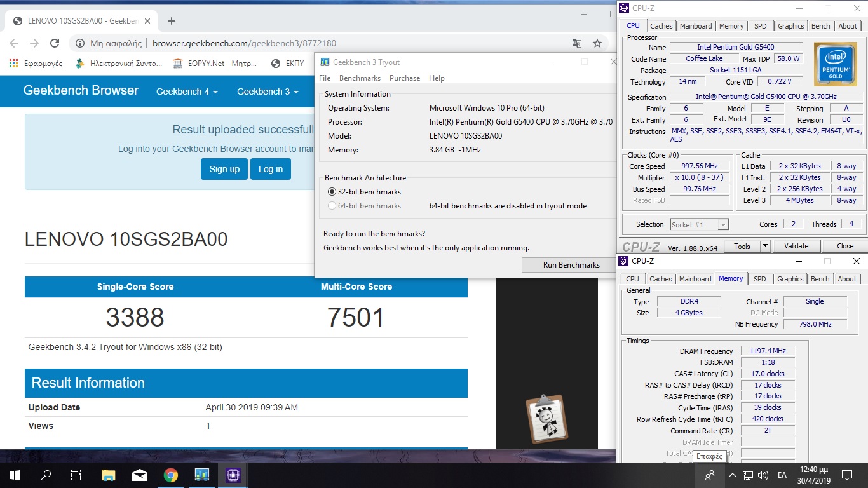Open the Help menu in Geekbench

[x=437, y=78]
